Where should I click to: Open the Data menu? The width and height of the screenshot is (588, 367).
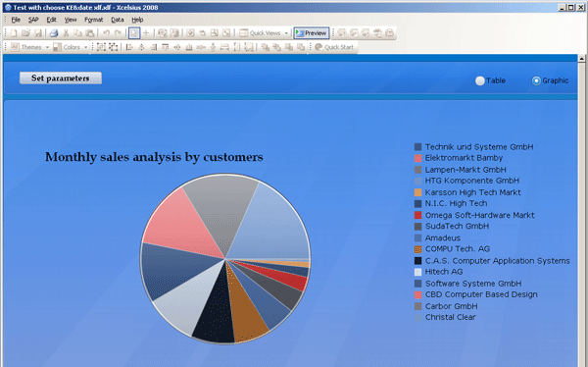[x=118, y=20]
